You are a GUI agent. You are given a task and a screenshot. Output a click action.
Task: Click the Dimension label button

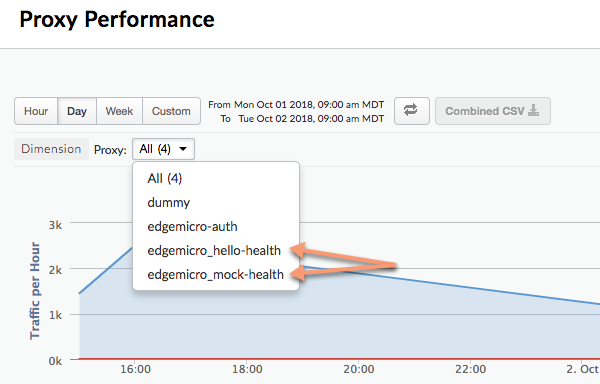click(x=51, y=149)
